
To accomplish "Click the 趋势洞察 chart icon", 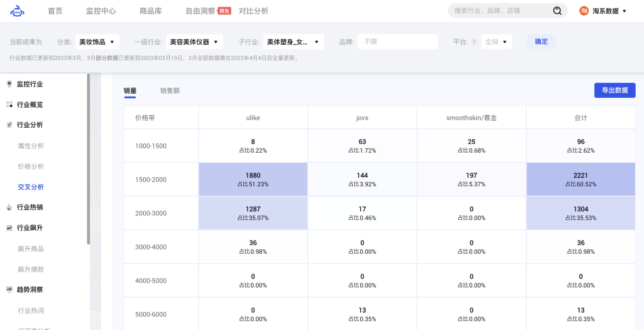I will (x=9, y=290).
